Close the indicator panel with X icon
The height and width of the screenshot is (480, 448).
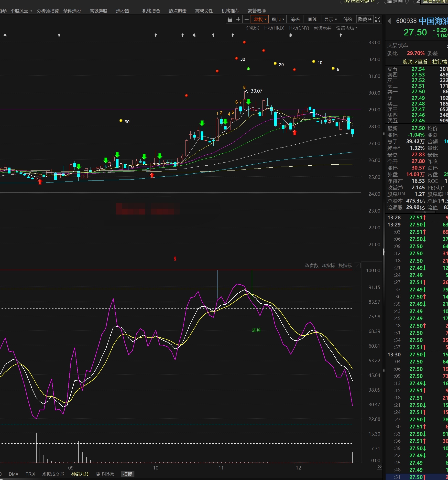point(358,266)
